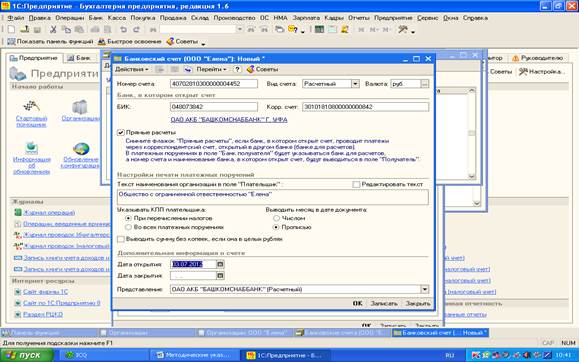Screen dimensions: 579x362
Task: Open the Сайт по 1С:Предприятию 8 link
Action: click(62, 303)
